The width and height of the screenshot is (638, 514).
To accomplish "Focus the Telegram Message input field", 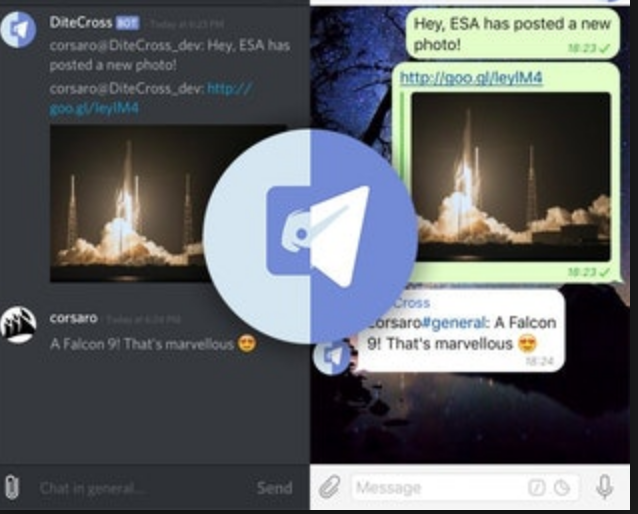I will [465, 487].
